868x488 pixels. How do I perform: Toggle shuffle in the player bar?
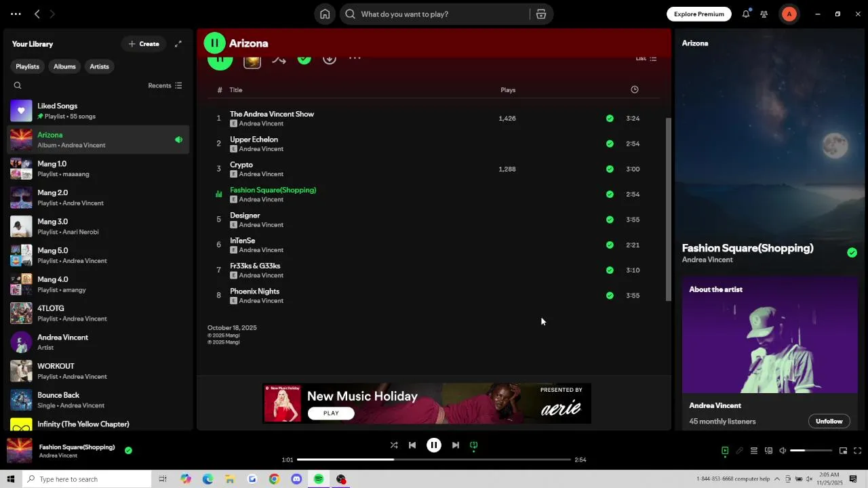[394, 445]
